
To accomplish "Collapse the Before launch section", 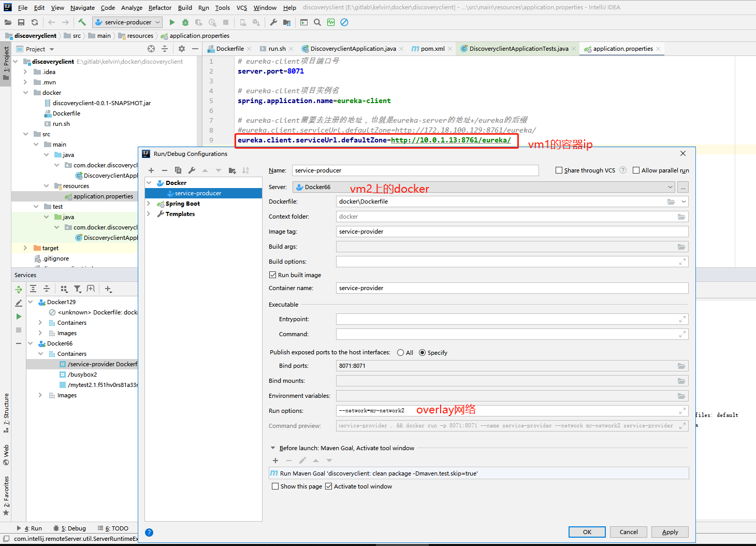I will click(273, 448).
